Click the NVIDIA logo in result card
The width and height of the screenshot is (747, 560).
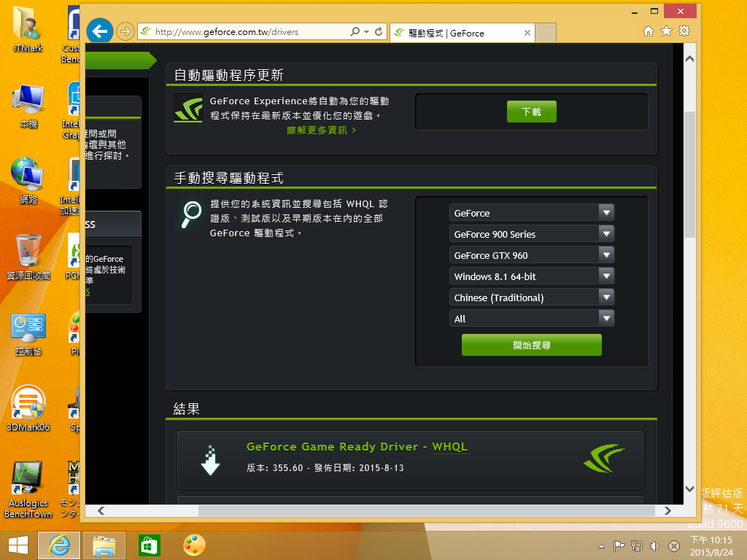pyautogui.click(x=604, y=458)
